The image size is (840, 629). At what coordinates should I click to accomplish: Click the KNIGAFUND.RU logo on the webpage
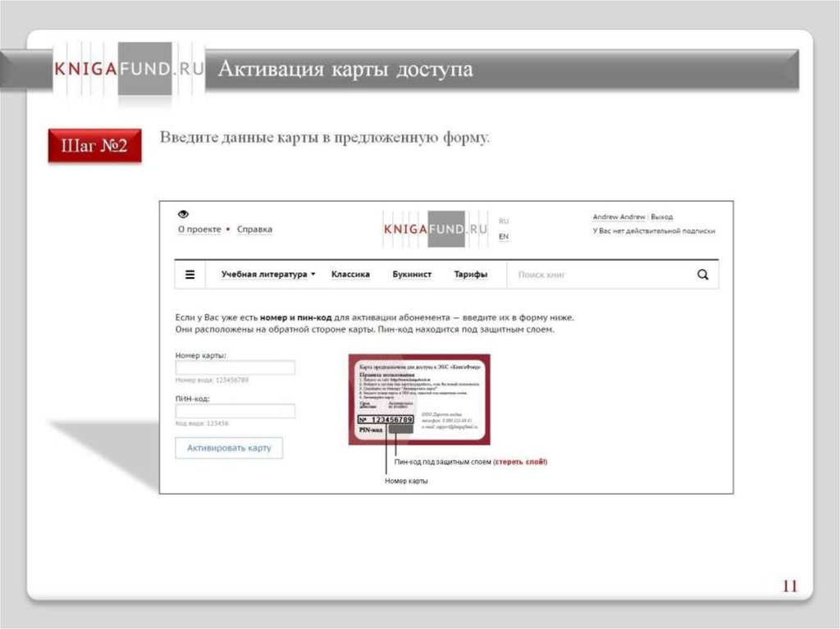pos(436,229)
